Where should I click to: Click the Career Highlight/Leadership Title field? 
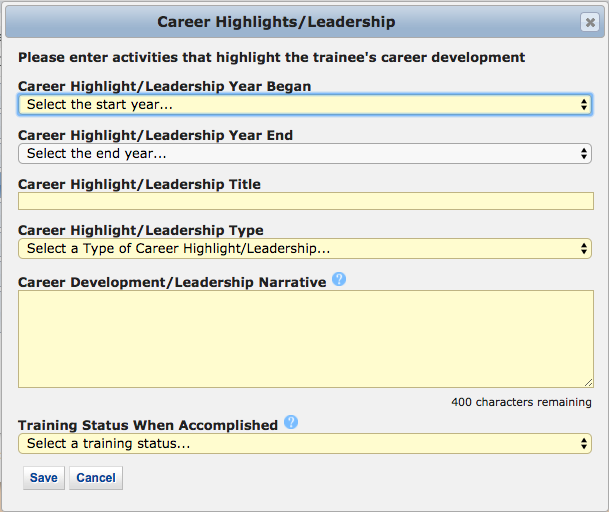304,201
